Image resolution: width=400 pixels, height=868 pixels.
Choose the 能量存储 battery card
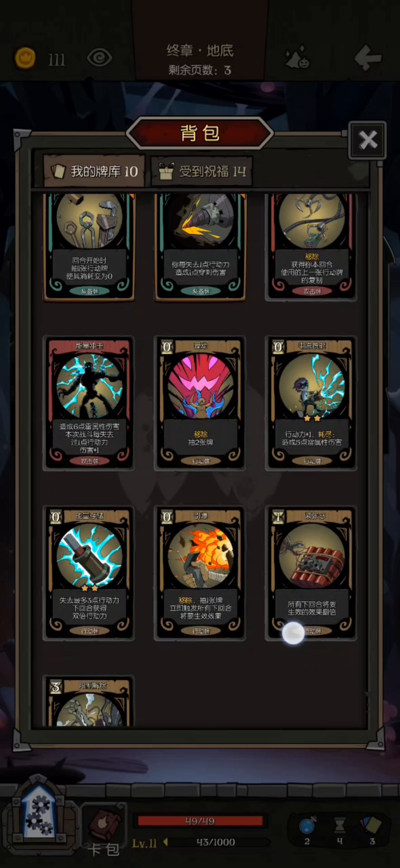point(89,573)
